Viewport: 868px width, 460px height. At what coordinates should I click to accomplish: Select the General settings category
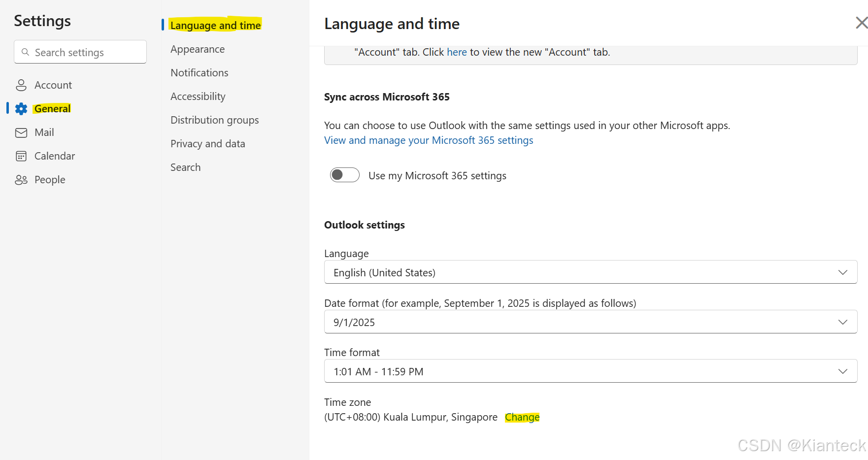pyautogui.click(x=52, y=109)
